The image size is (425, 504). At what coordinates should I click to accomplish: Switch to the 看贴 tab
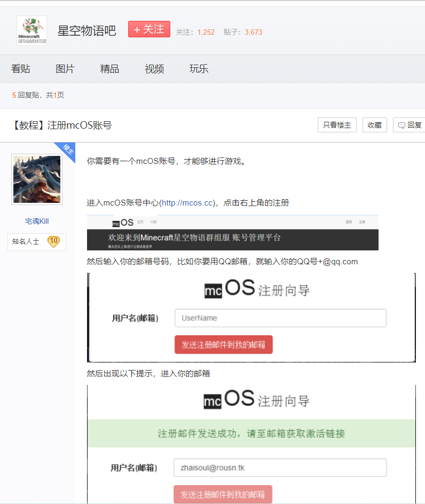click(x=21, y=69)
